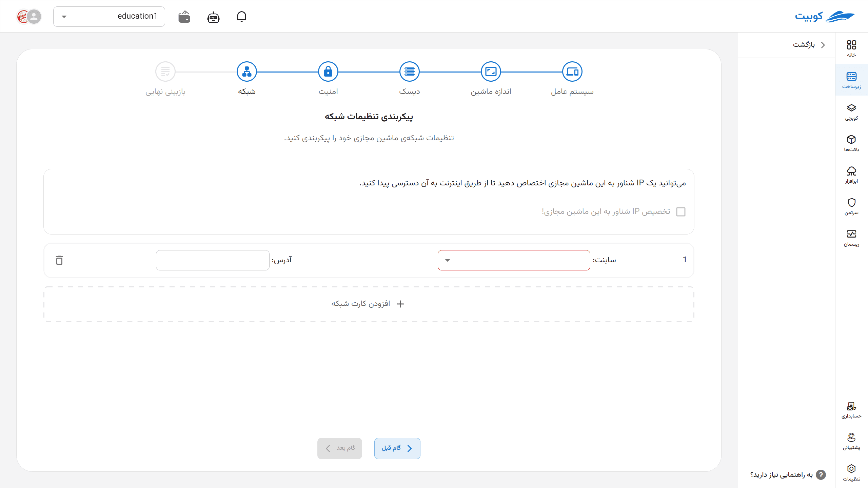Screen dimensions: 868x488
Task: Open the زیرساخت infrastructure sidebar item
Action: pos(851,80)
